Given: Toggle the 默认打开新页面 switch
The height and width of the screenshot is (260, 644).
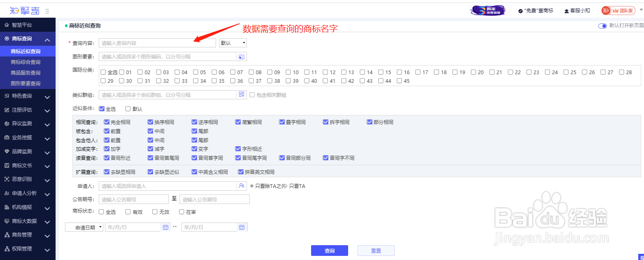Looking at the screenshot, I should [x=602, y=25].
